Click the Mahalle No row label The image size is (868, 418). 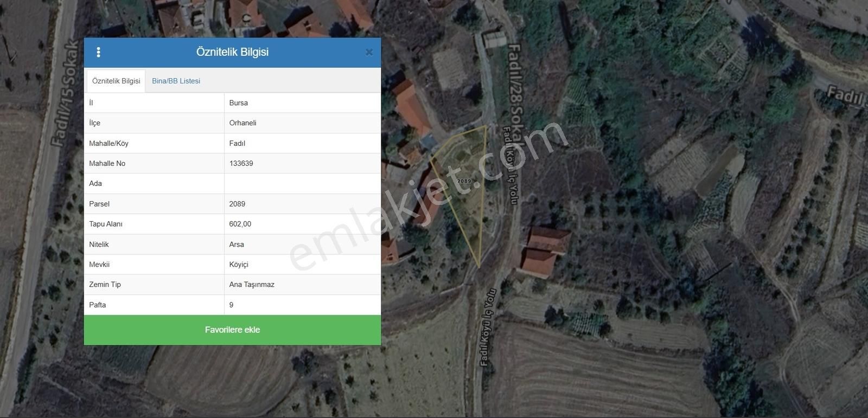click(x=107, y=163)
